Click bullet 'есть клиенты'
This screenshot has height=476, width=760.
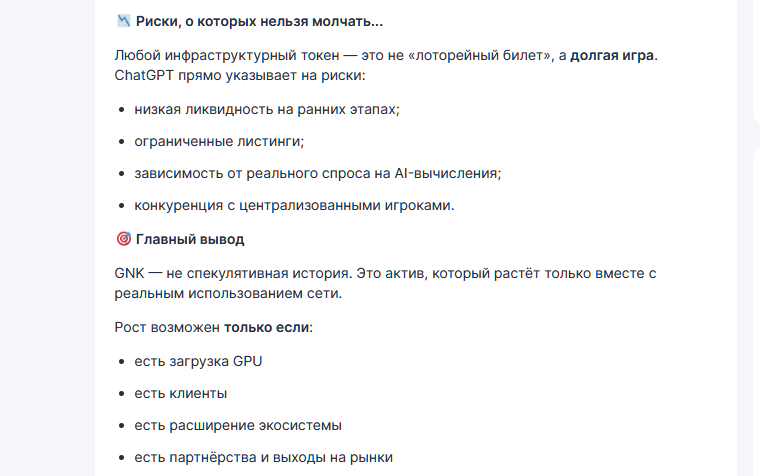[x=180, y=394]
